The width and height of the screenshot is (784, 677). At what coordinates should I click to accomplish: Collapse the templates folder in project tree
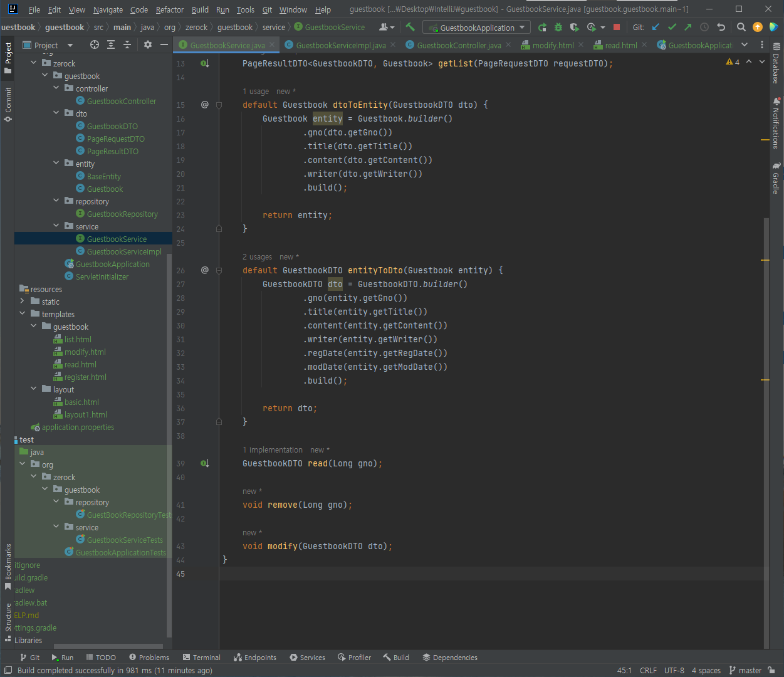pos(23,314)
